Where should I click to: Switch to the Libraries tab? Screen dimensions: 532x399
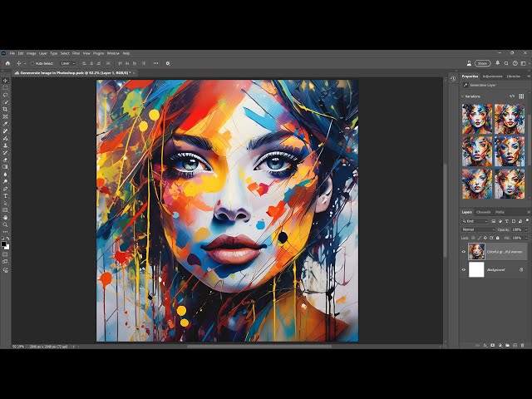tap(514, 76)
